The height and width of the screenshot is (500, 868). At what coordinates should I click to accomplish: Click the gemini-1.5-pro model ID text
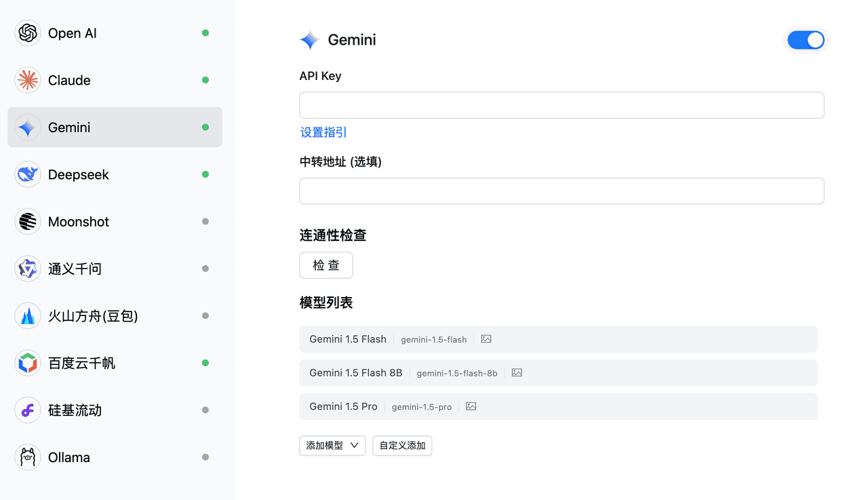(x=422, y=407)
